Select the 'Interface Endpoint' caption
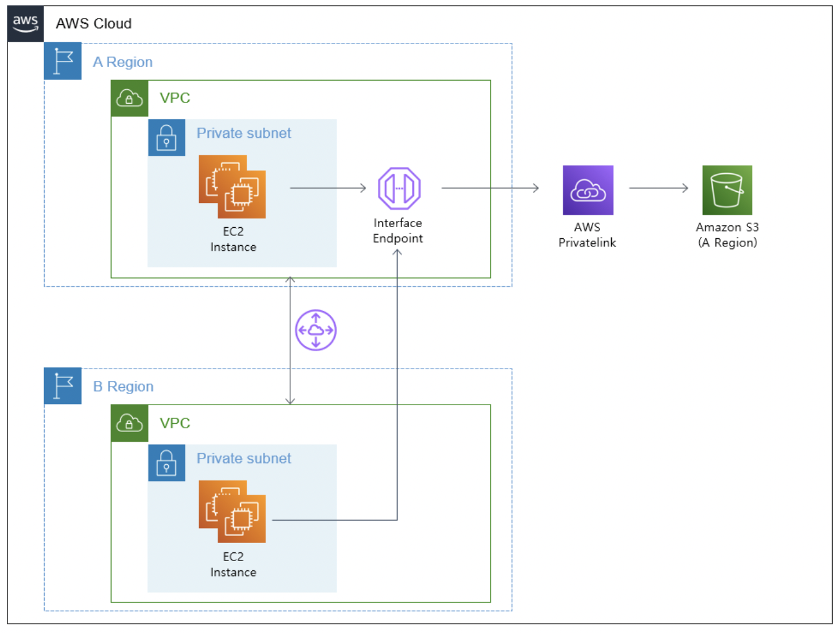Image resolution: width=840 pixels, height=633 pixels. [x=398, y=230]
